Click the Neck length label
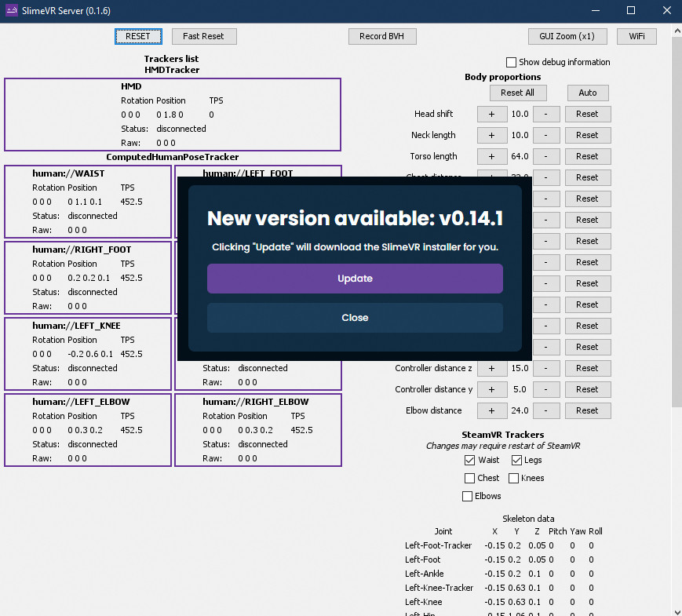682x616 pixels. click(x=434, y=135)
